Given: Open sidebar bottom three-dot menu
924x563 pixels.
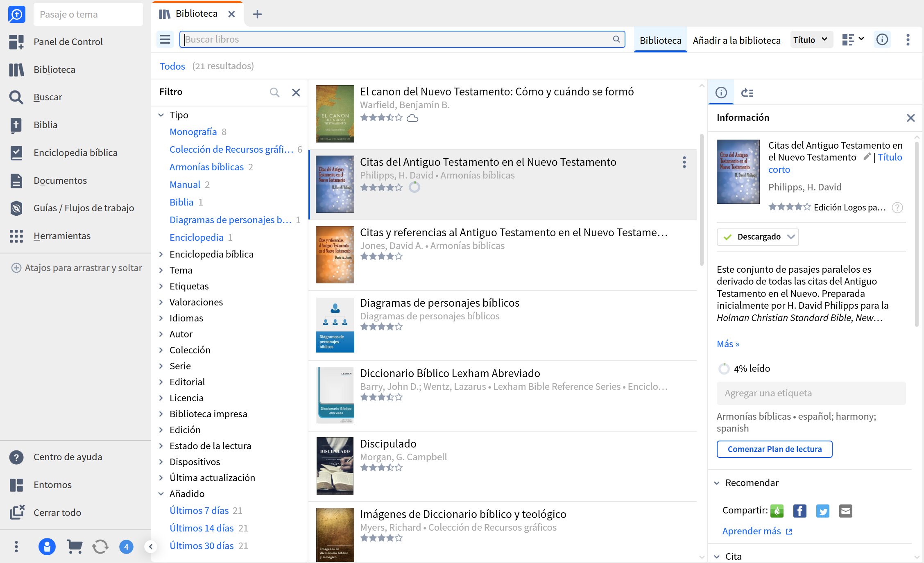Looking at the screenshot, I should (x=16, y=547).
